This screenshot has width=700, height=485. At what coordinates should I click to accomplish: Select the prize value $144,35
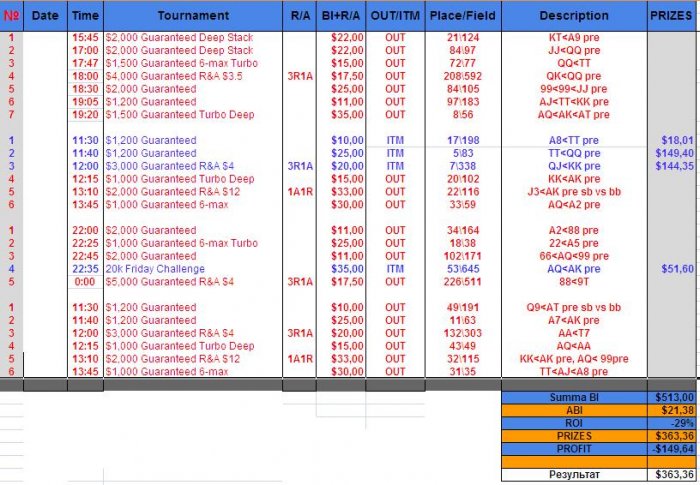[x=671, y=166]
